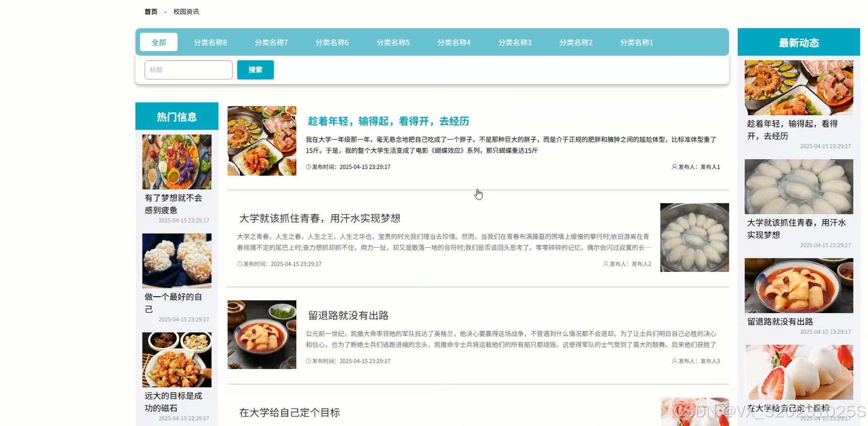Click the 校园资讯 breadcrumb item
This screenshot has width=868, height=426.
(x=186, y=12)
